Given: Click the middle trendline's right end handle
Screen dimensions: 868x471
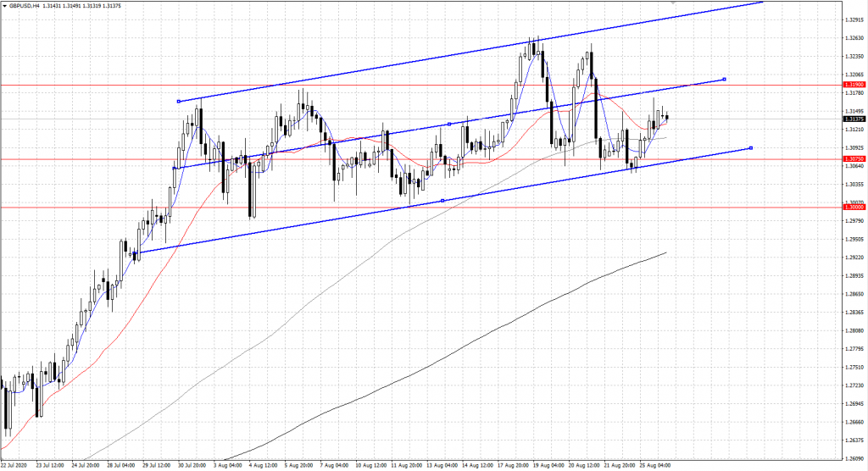Looking at the screenshot, I should coord(724,79).
